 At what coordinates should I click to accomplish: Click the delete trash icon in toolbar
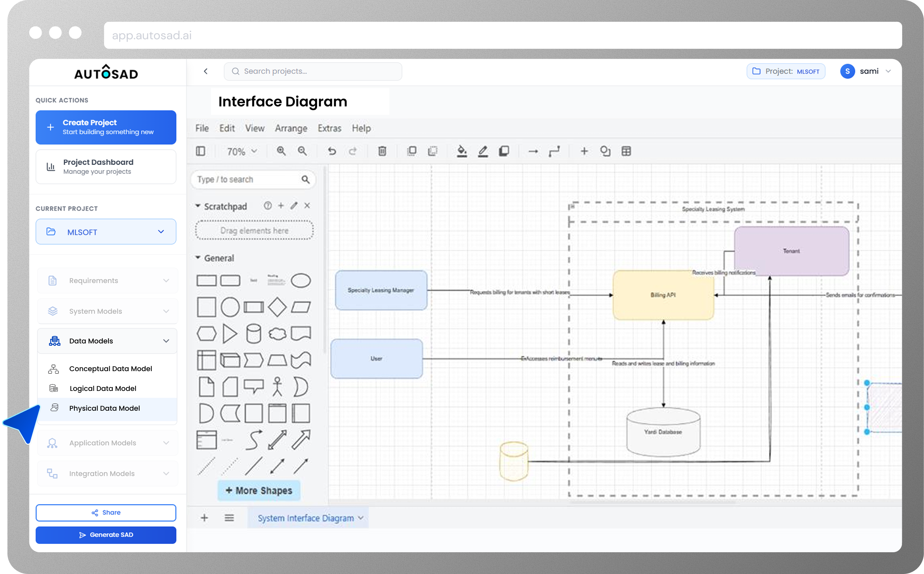(x=382, y=151)
